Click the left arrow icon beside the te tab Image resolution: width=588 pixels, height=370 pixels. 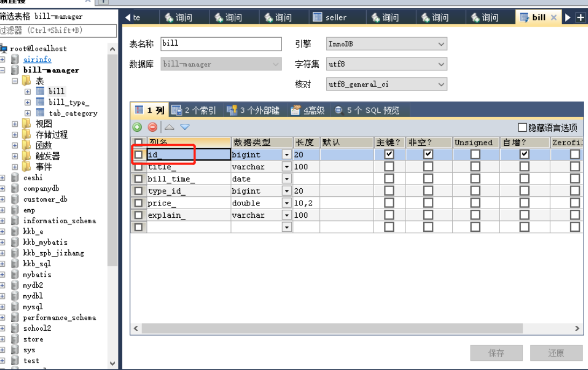(126, 17)
